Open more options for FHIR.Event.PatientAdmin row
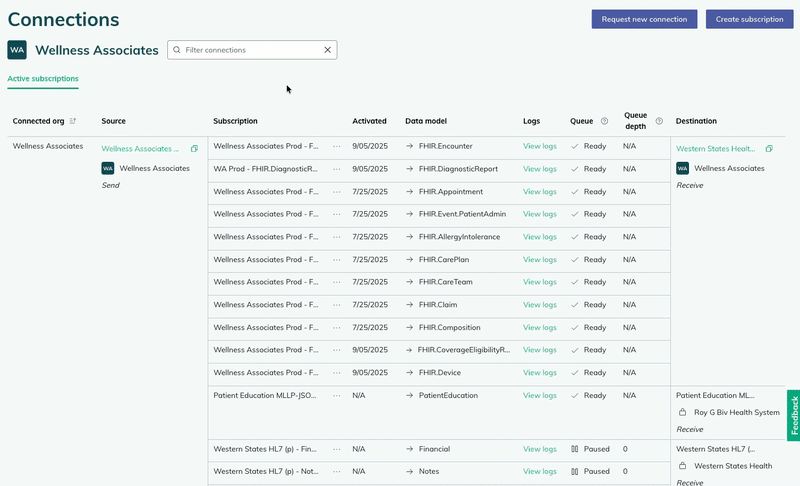The width and height of the screenshot is (800, 486). (337, 214)
